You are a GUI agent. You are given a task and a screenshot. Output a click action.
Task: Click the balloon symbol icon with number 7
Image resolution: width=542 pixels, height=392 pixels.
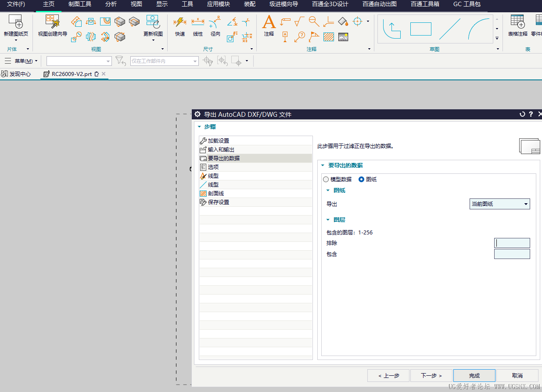(300, 37)
